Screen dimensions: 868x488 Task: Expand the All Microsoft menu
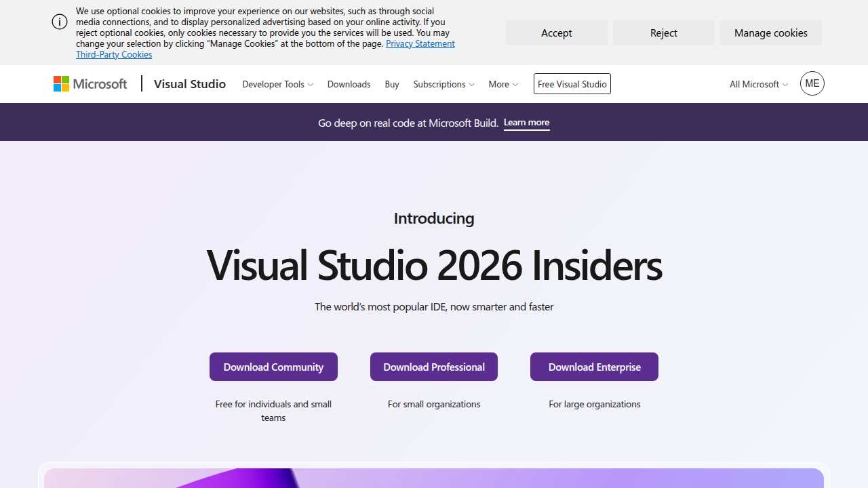pos(759,84)
